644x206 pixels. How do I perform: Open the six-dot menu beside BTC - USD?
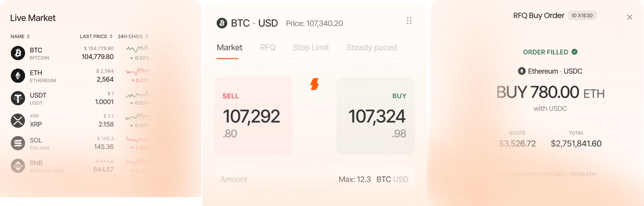click(409, 21)
